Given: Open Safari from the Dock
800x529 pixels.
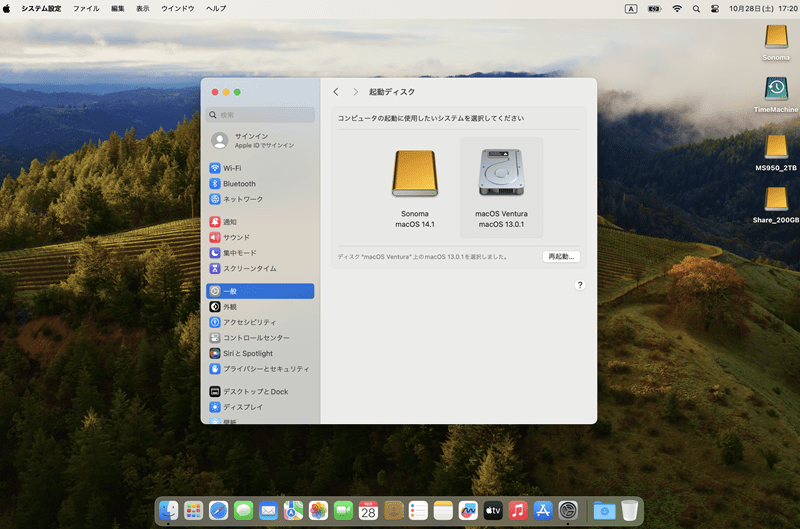Looking at the screenshot, I should click(218, 510).
